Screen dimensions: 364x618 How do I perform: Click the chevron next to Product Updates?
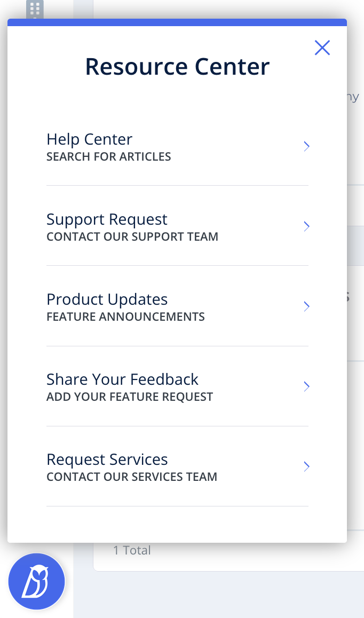pyautogui.click(x=306, y=306)
